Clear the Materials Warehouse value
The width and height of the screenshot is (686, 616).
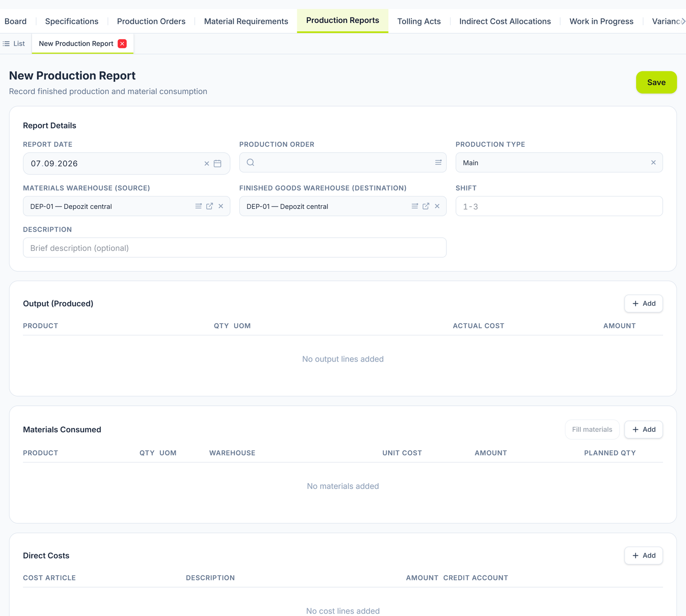[x=221, y=206]
